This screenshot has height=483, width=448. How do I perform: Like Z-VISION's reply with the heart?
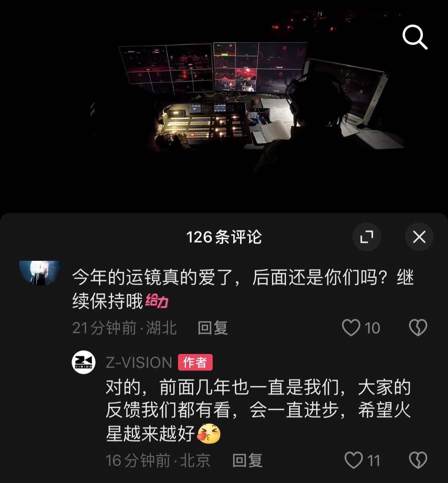point(354,461)
